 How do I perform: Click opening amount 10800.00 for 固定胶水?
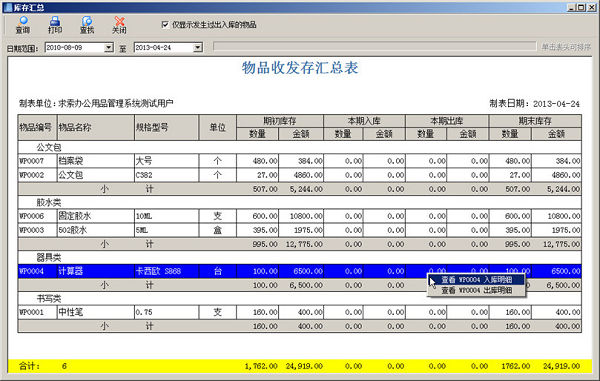(x=301, y=216)
